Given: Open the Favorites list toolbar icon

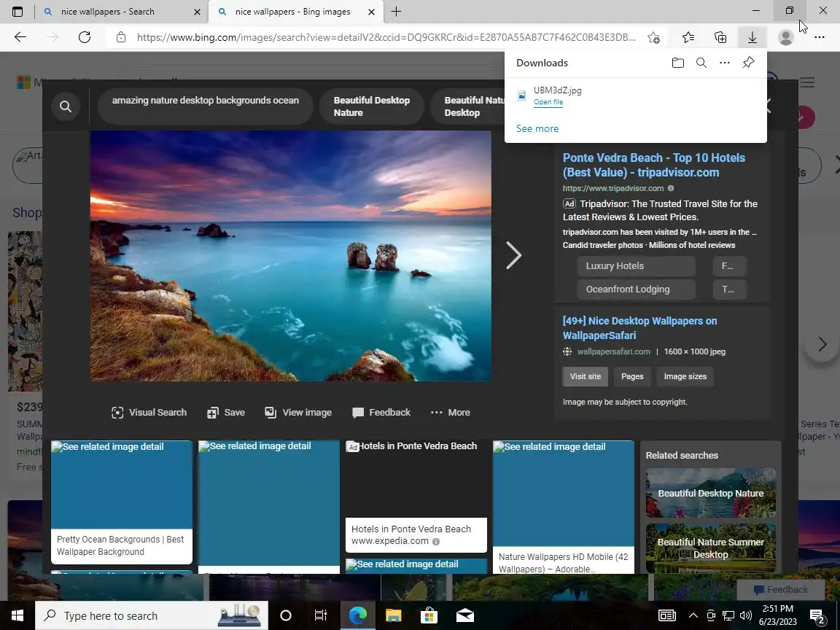Looking at the screenshot, I should coord(688,37).
